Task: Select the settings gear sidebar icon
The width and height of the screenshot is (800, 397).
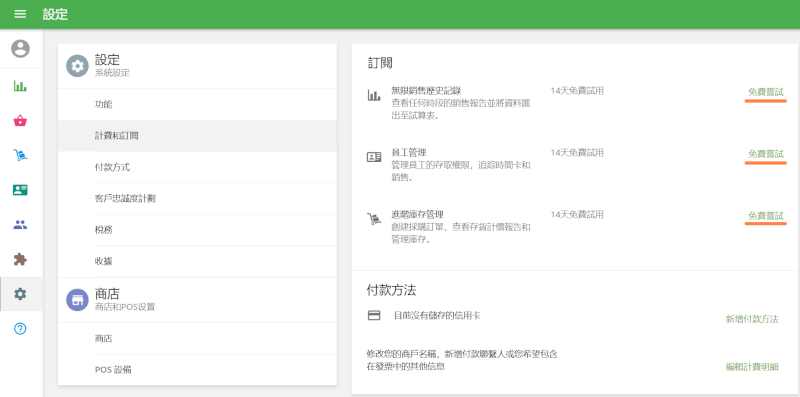Action: coord(20,294)
